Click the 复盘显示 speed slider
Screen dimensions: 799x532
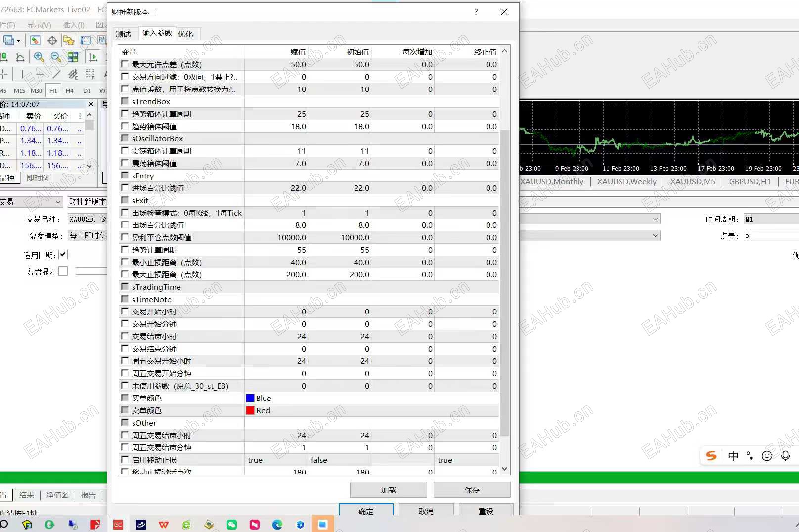91,271
